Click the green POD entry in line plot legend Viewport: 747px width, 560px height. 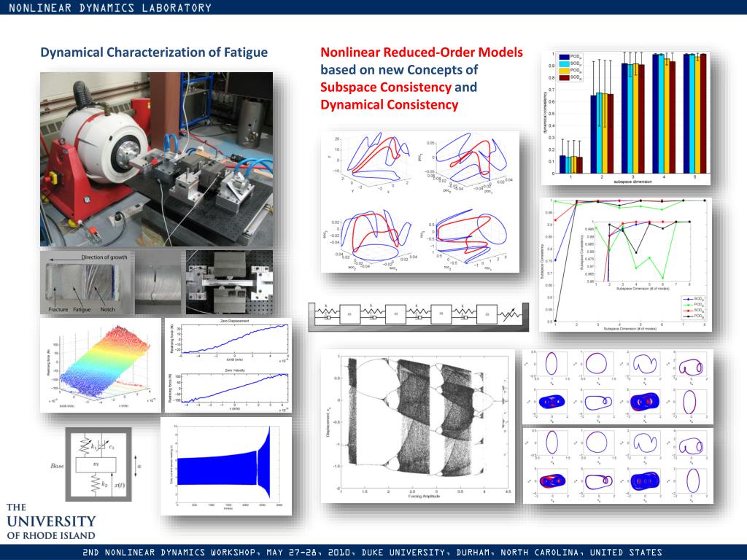tap(693, 304)
